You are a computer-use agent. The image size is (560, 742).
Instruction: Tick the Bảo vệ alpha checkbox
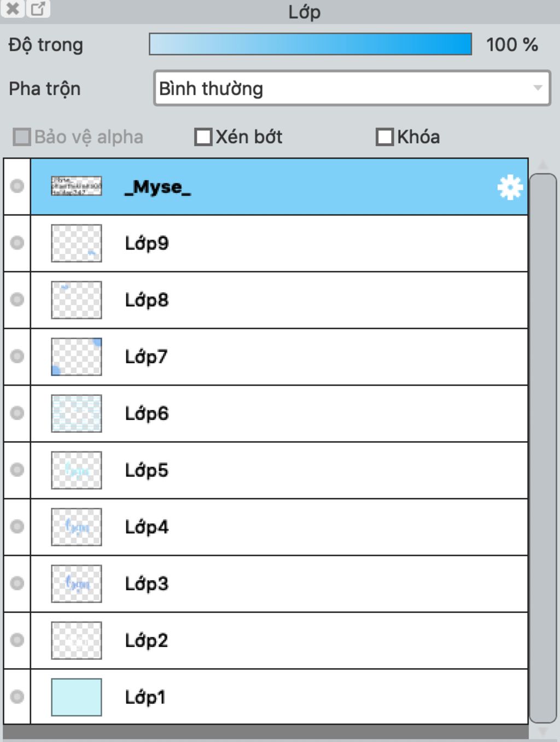tap(22, 137)
